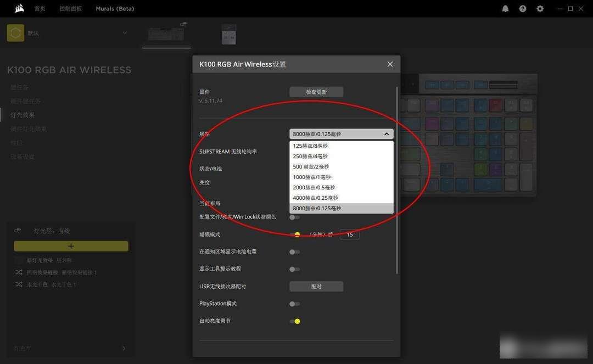Screen dimensions: 593x364
Task: Choose 125赫兹/8毫秒 option
Action: (x=342, y=146)
